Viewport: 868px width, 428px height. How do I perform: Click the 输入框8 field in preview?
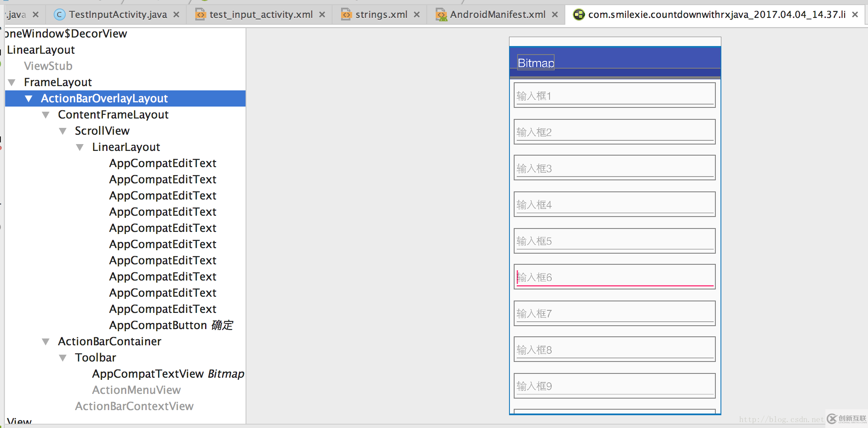click(614, 349)
